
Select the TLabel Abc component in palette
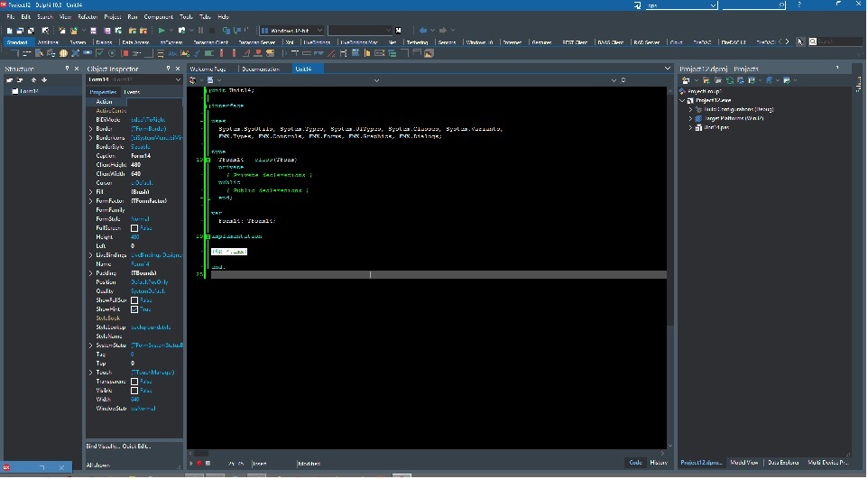pos(172,53)
